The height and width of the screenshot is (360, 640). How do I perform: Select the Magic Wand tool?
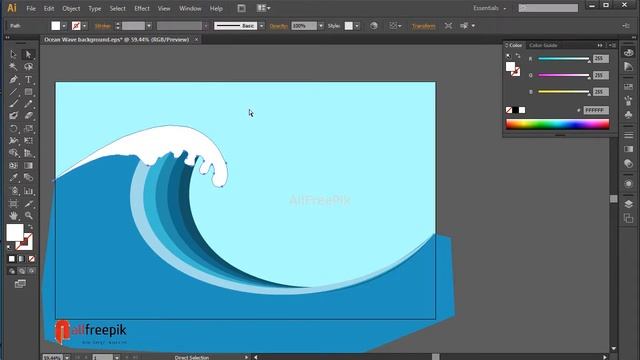click(13, 67)
